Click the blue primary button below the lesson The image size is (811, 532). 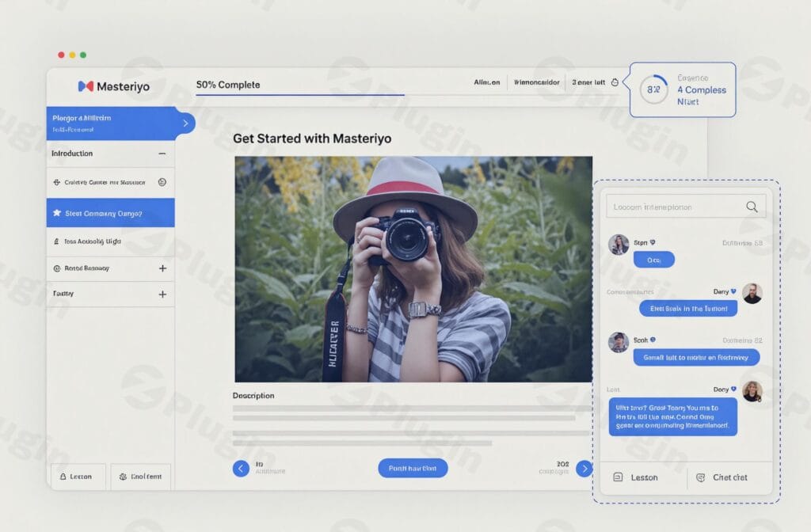click(413, 468)
